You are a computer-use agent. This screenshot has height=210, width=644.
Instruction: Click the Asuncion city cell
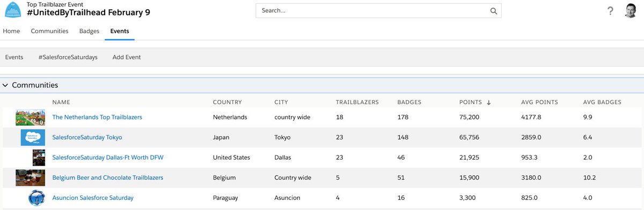point(287,198)
